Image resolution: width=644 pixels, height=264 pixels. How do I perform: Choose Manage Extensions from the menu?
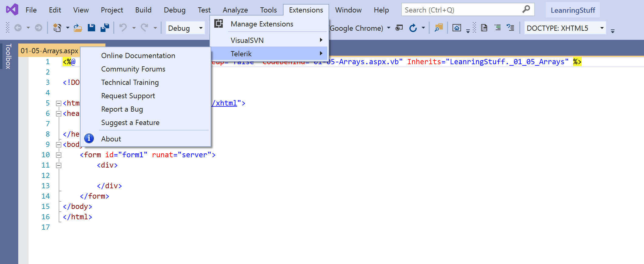tap(269, 24)
